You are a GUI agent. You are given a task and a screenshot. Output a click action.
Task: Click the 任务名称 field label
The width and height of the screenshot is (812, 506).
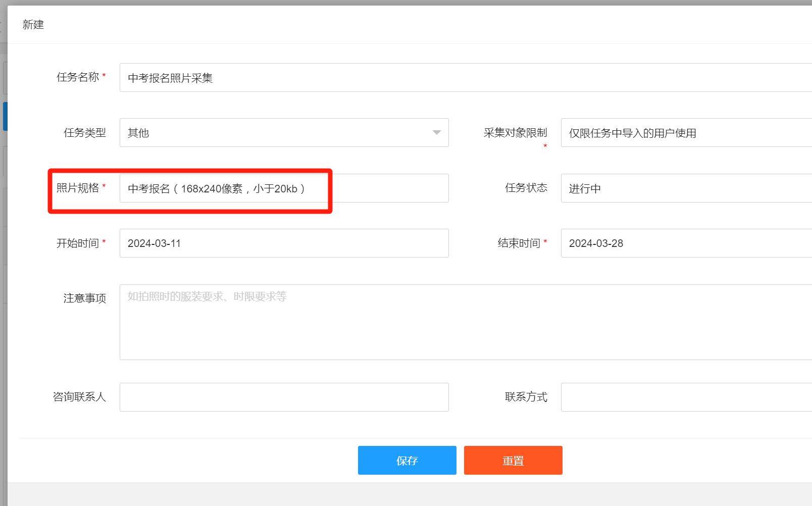(x=78, y=77)
